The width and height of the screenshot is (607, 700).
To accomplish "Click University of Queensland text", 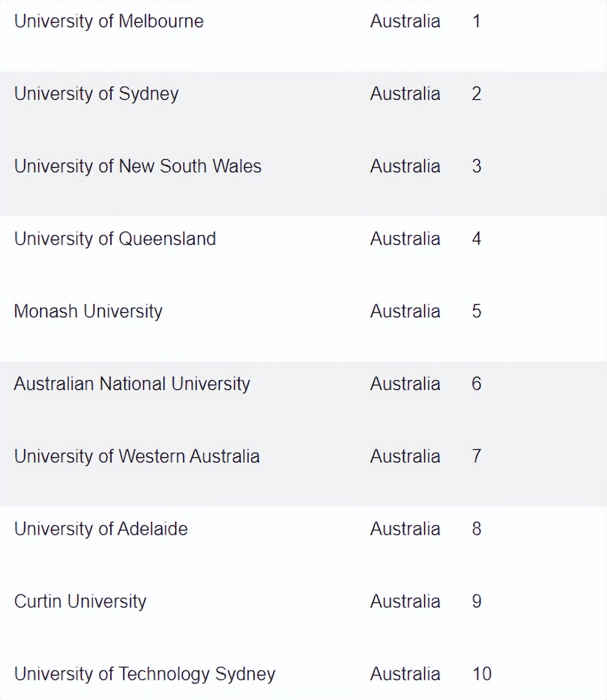I will [115, 239].
